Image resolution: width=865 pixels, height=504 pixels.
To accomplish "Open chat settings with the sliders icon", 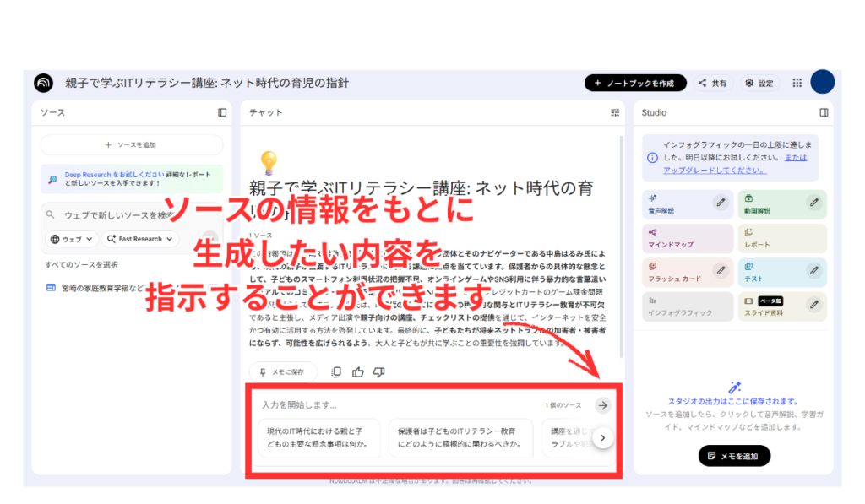I will [615, 112].
